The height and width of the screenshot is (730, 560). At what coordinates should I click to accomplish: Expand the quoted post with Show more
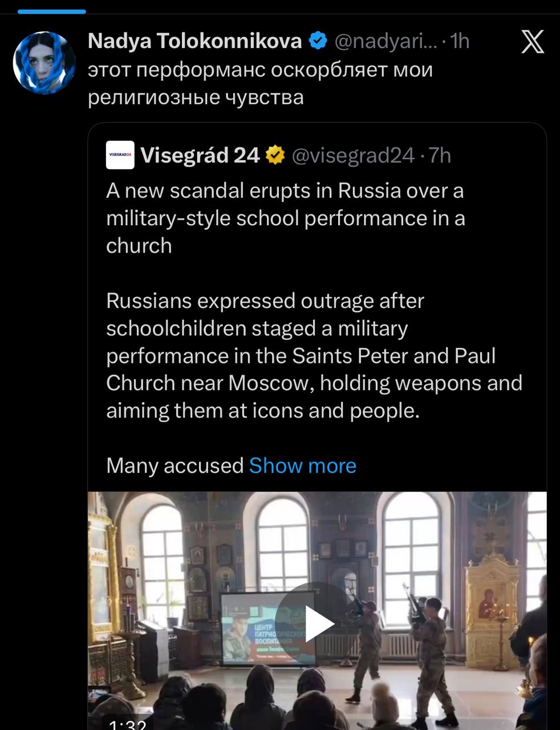tap(302, 466)
